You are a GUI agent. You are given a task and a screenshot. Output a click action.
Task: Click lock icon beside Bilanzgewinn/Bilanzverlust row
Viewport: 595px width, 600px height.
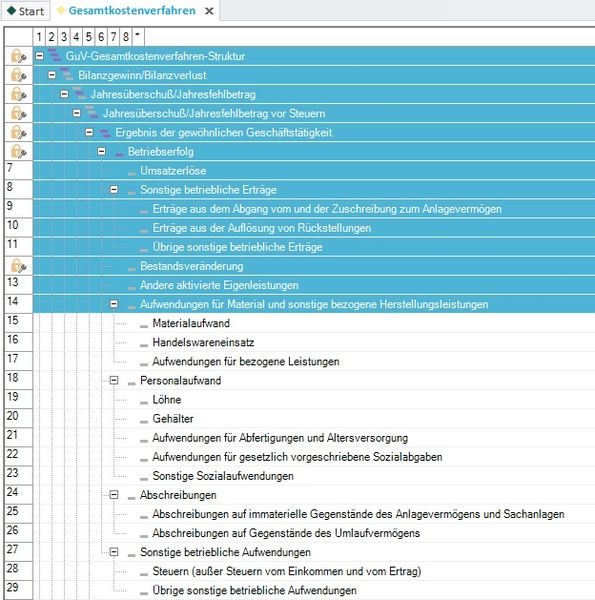coord(18,75)
